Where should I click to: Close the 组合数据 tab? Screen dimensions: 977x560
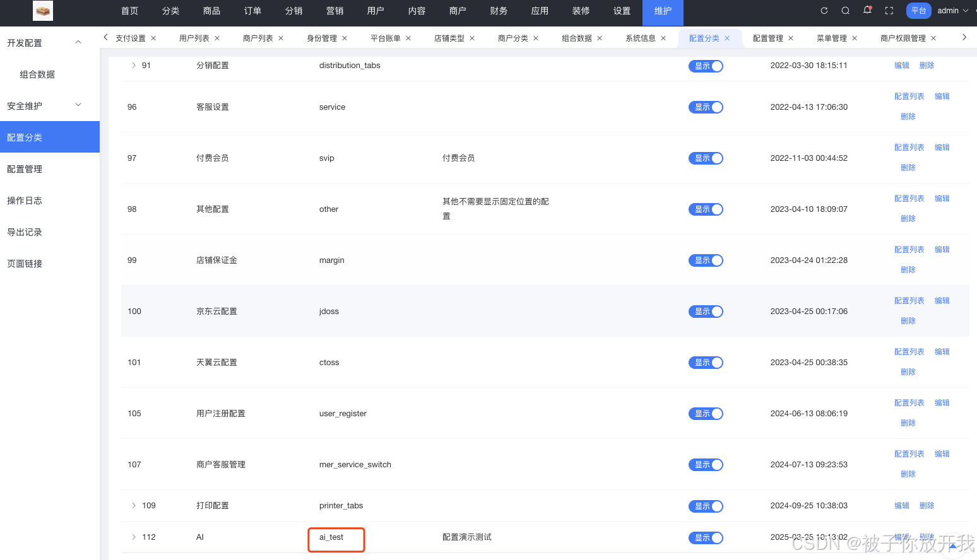600,38
